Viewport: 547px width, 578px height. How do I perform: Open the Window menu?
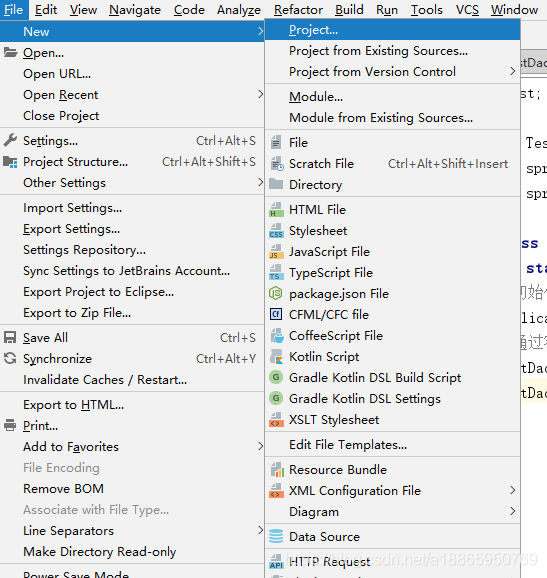click(514, 10)
